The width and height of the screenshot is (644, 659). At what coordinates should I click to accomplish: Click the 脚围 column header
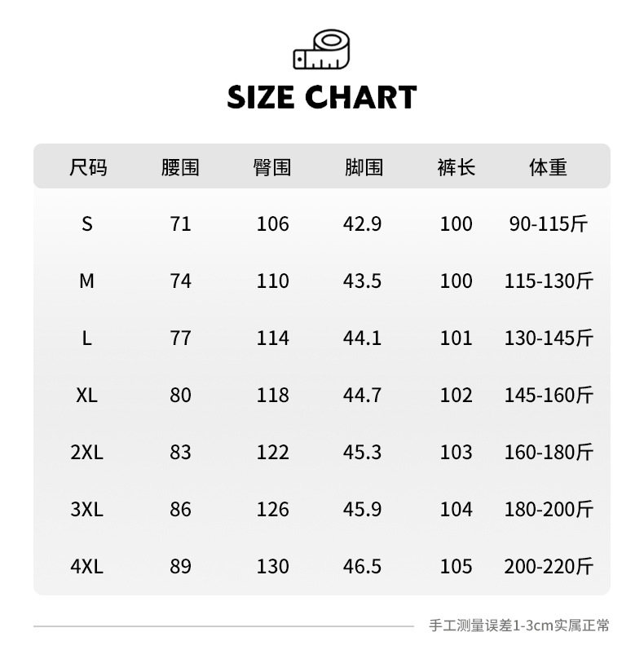pos(364,167)
